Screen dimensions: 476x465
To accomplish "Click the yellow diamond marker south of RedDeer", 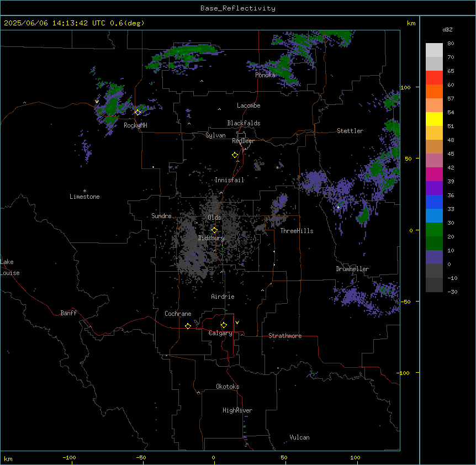I will (235, 155).
